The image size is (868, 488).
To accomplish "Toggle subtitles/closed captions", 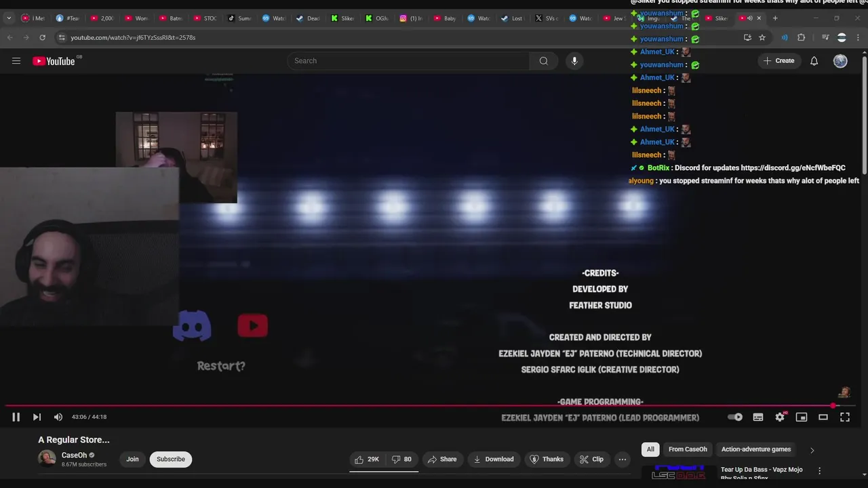I will click(758, 418).
